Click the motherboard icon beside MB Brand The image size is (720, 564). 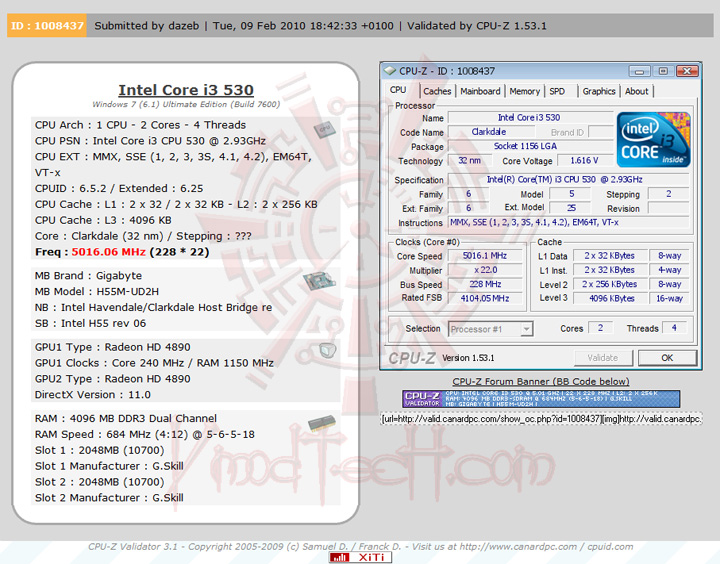pos(318,281)
